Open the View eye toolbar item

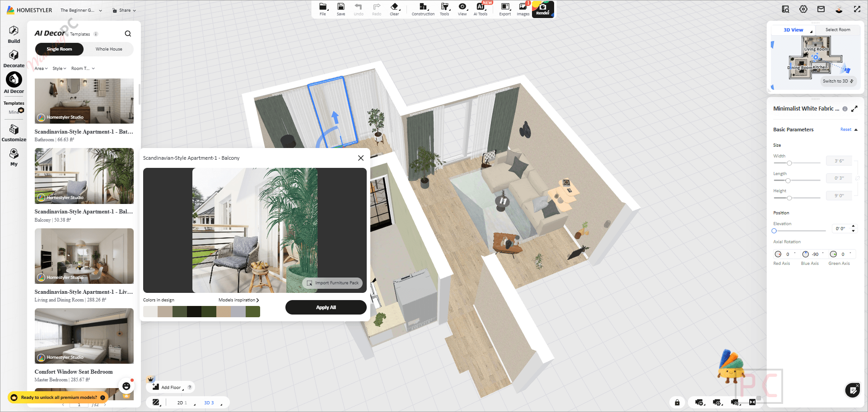pyautogui.click(x=462, y=9)
